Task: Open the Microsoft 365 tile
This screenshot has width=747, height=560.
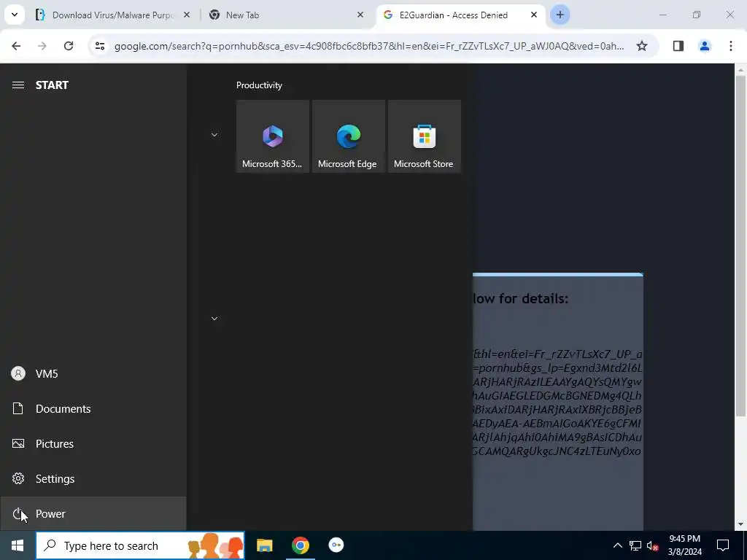Action: (x=273, y=136)
